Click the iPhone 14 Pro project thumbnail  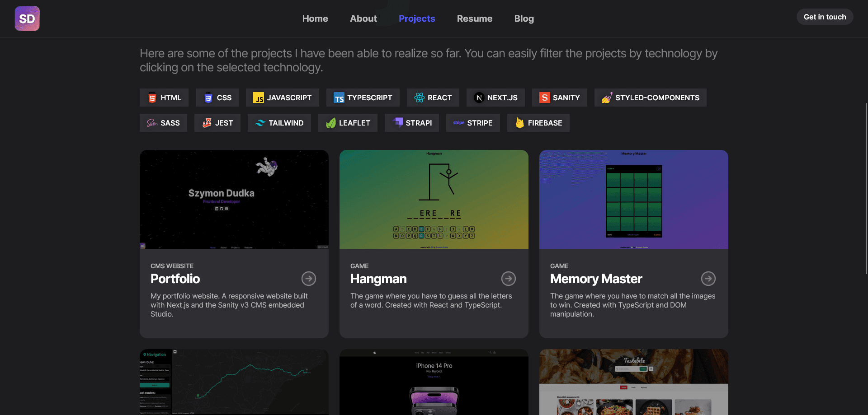(x=434, y=382)
